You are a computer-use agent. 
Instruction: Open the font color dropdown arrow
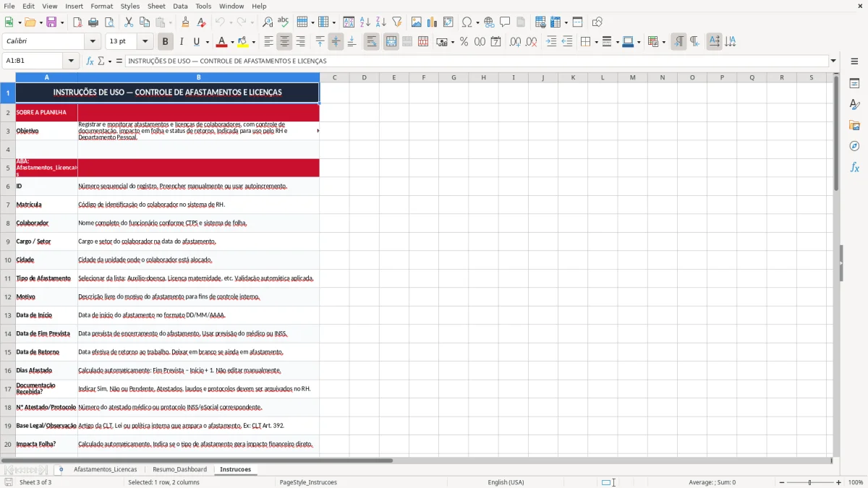(231, 42)
